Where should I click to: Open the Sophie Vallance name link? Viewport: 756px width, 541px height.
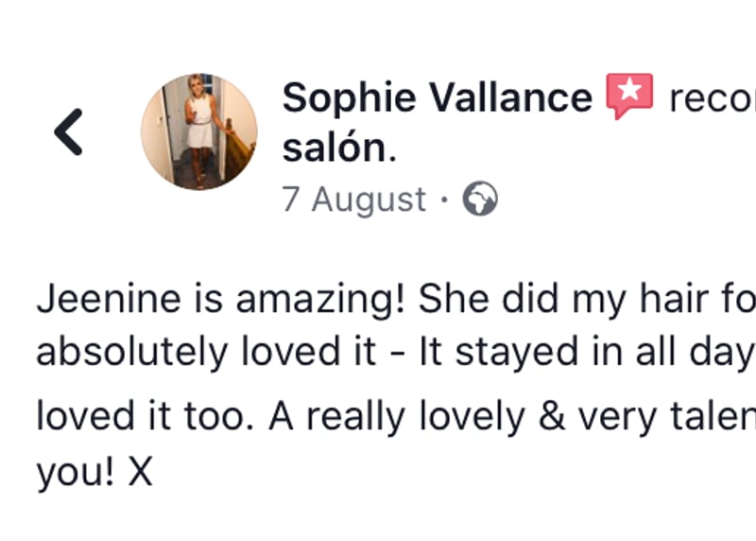[437, 98]
